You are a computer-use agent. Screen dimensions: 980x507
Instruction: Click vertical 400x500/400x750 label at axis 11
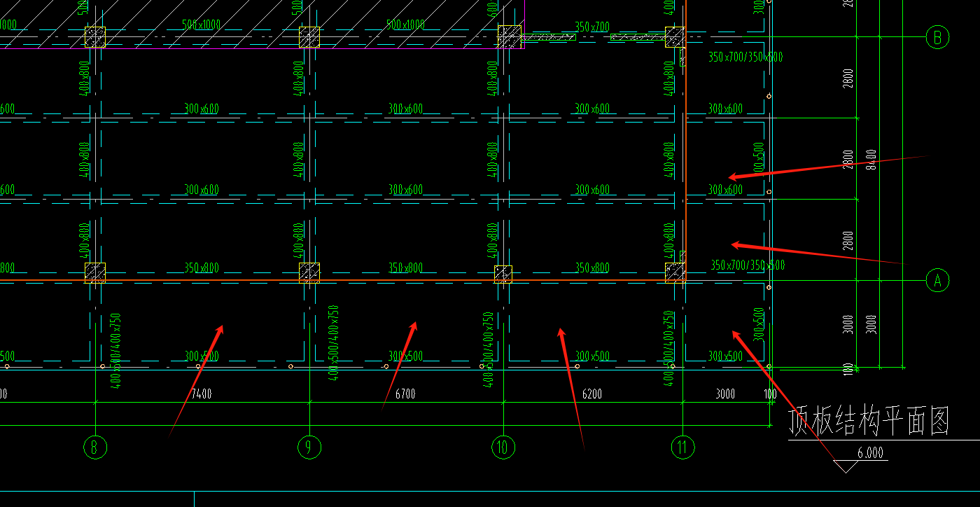[668, 348]
